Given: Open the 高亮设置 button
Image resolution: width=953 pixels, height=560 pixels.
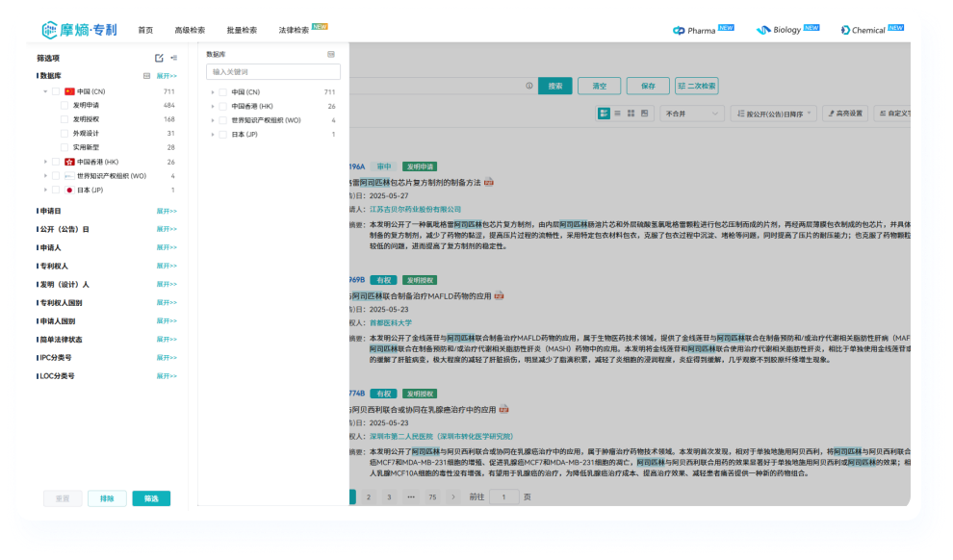Looking at the screenshot, I should tap(845, 114).
